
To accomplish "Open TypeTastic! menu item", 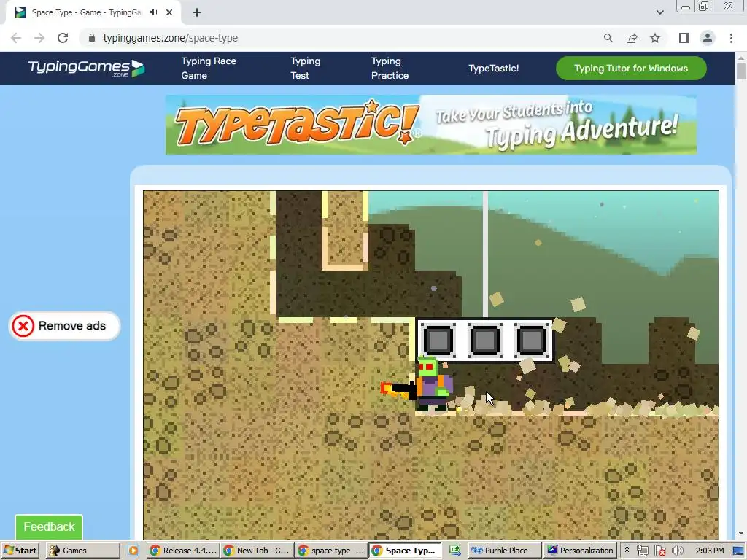I will [494, 68].
